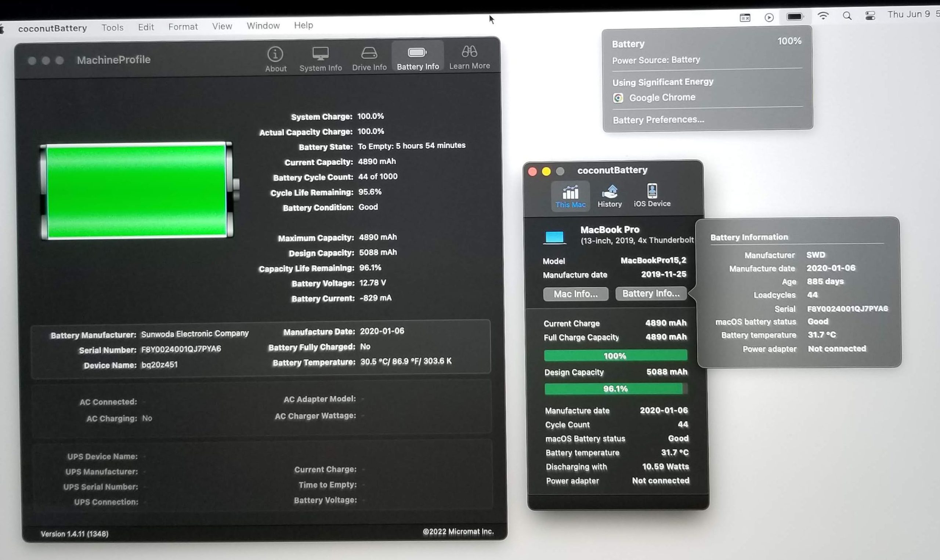Viewport: 940px width, 560px height.
Task: Click the date and time in menu bar
Action: click(x=914, y=14)
